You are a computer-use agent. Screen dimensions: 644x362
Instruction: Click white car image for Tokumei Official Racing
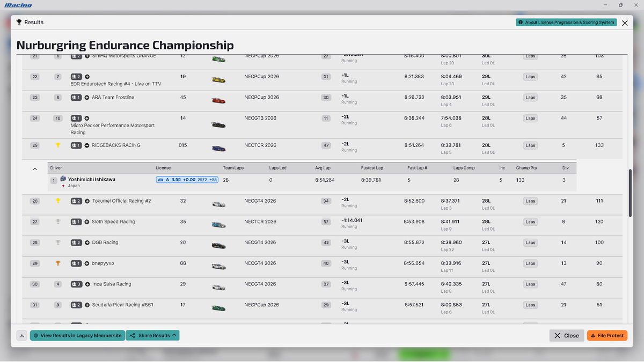point(218,204)
